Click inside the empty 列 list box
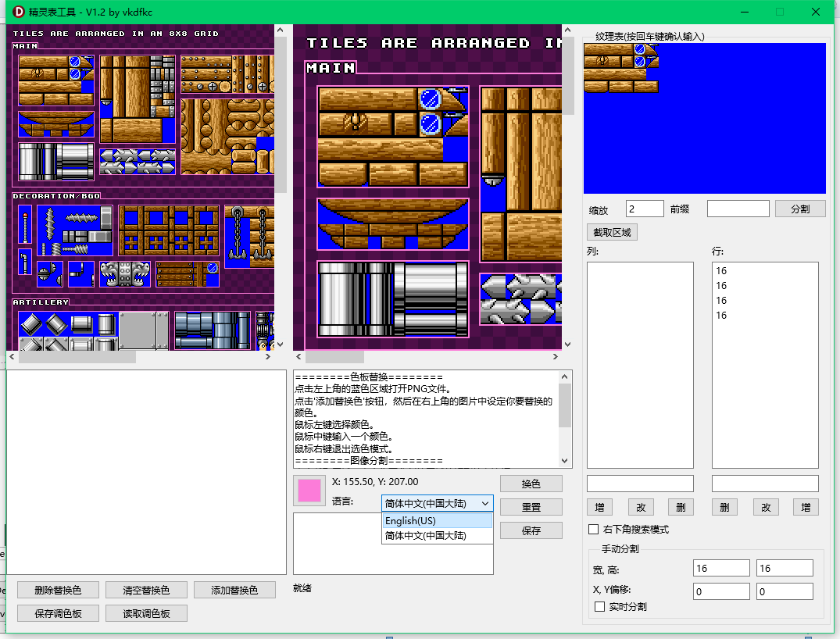This screenshot has width=840, height=639. click(640, 365)
